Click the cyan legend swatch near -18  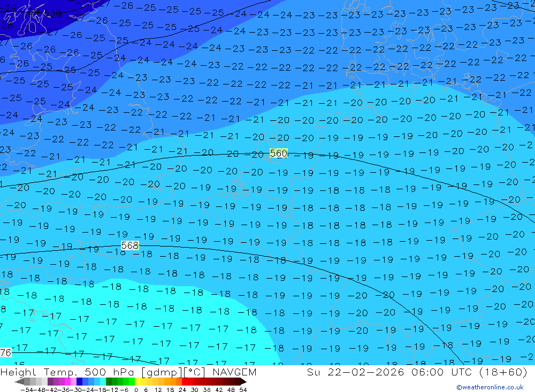click(103, 382)
